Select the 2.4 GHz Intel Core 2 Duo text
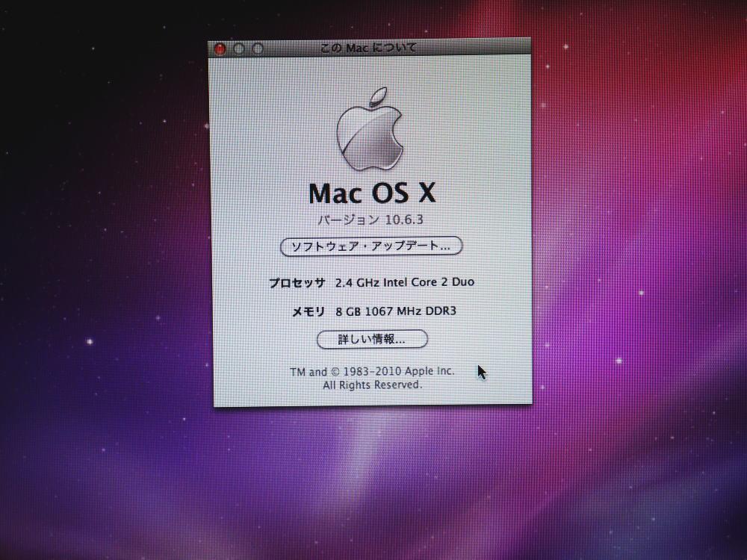The image size is (747, 560). [404, 282]
